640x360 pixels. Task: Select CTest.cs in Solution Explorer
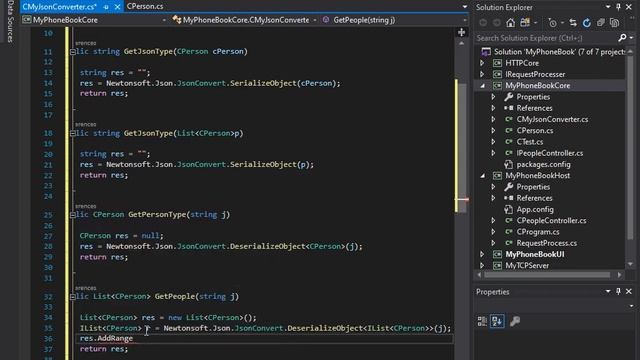click(529, 142)
